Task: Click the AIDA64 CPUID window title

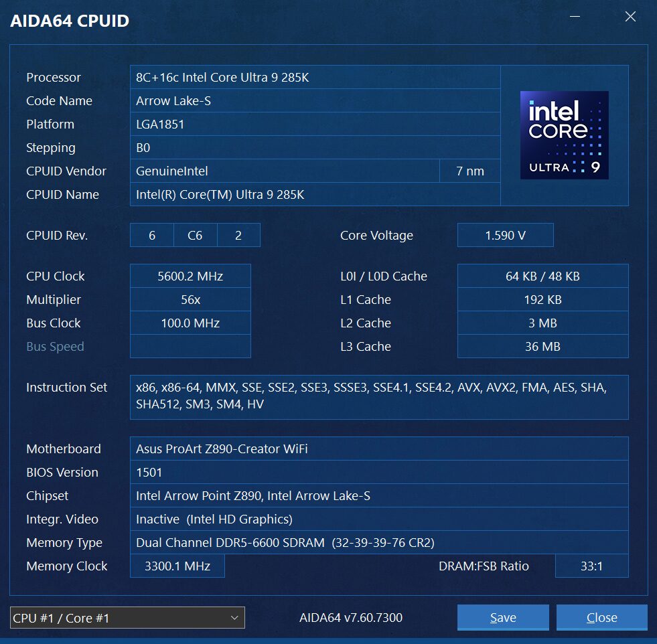Action: coord(70,21)
